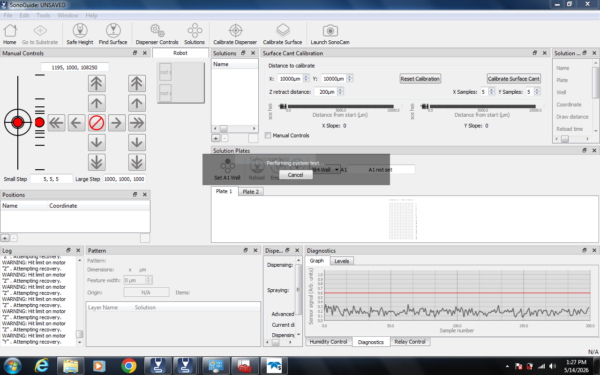Screen dimensions: 600x375
Task: Click double up arrow in stop button column
Action: point(96,83)
